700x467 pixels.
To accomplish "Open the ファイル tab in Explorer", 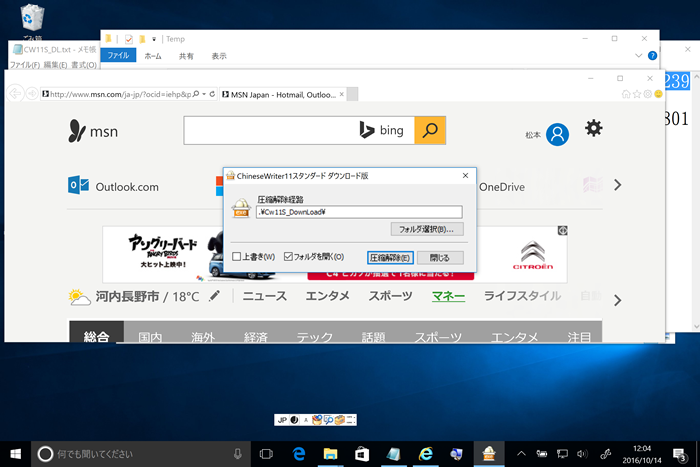I will pos(118,55).
